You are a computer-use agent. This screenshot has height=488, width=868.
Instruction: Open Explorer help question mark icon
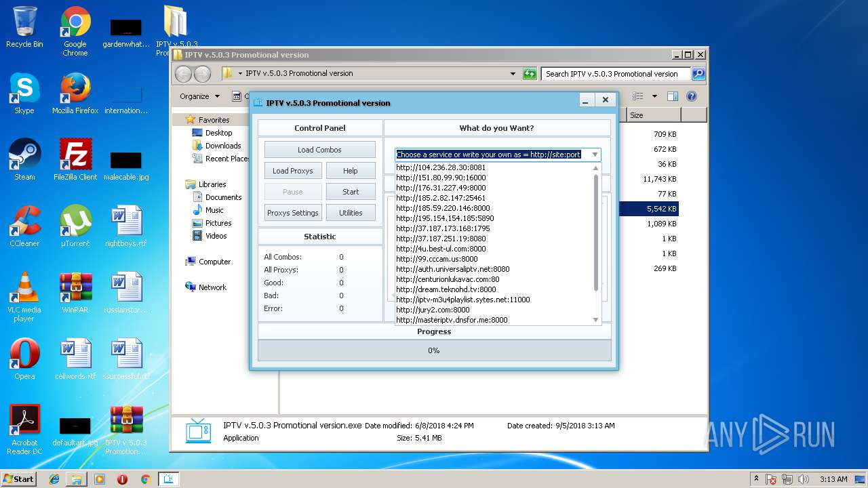692,96
